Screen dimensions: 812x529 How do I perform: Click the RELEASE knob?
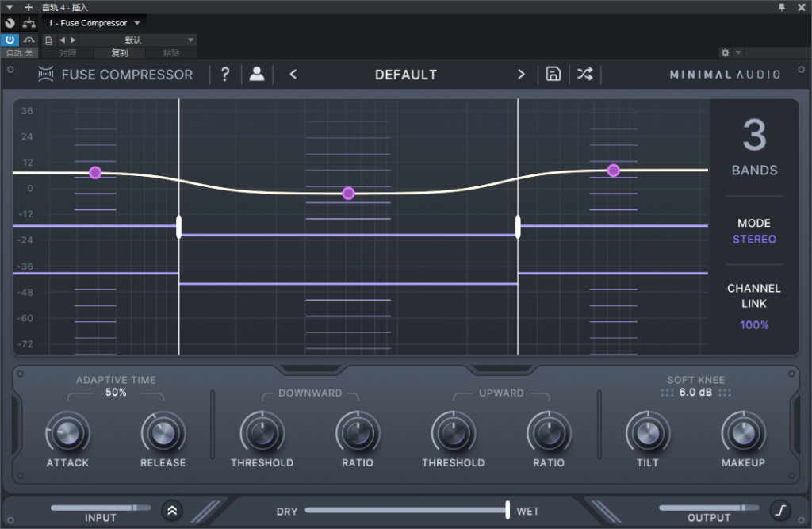tap(163, 433)
